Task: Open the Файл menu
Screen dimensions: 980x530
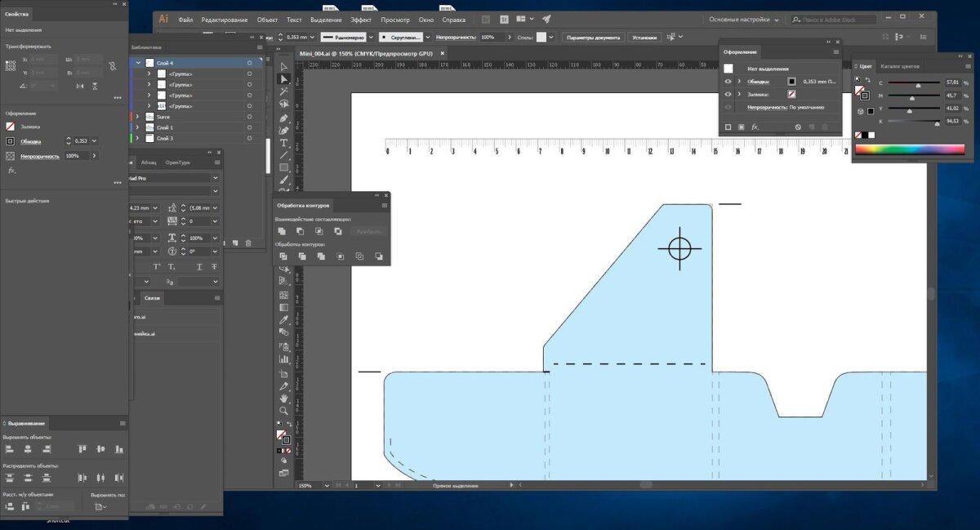Action: pyautogui.click(x=185, y=19)
